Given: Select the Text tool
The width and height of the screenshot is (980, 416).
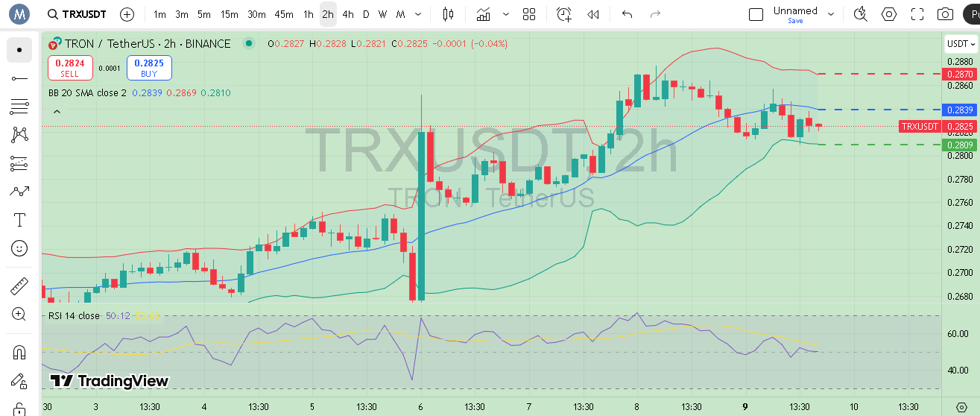Looking at the screenshot, I should (19, 220).
